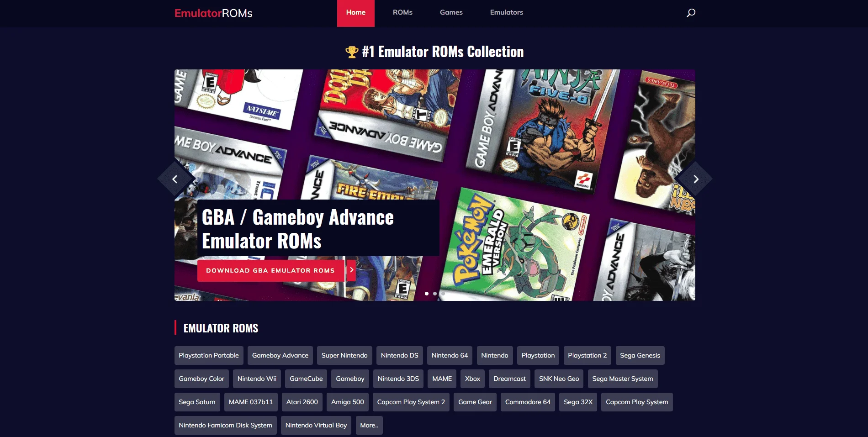Choose the Gameboy tag
This screenshot has height=437, width=868.
350,379
